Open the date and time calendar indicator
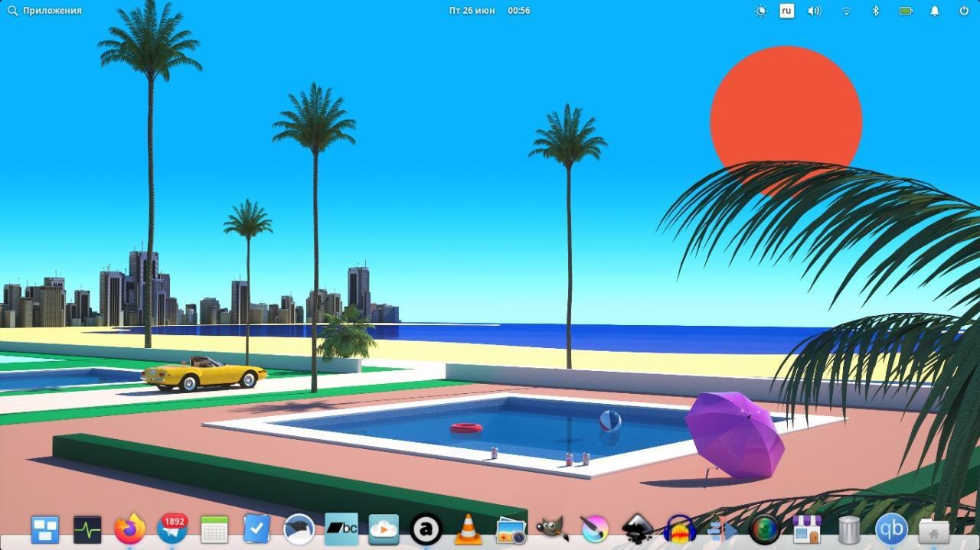This screenshot has width=980, height=550. tap(489, 11)
